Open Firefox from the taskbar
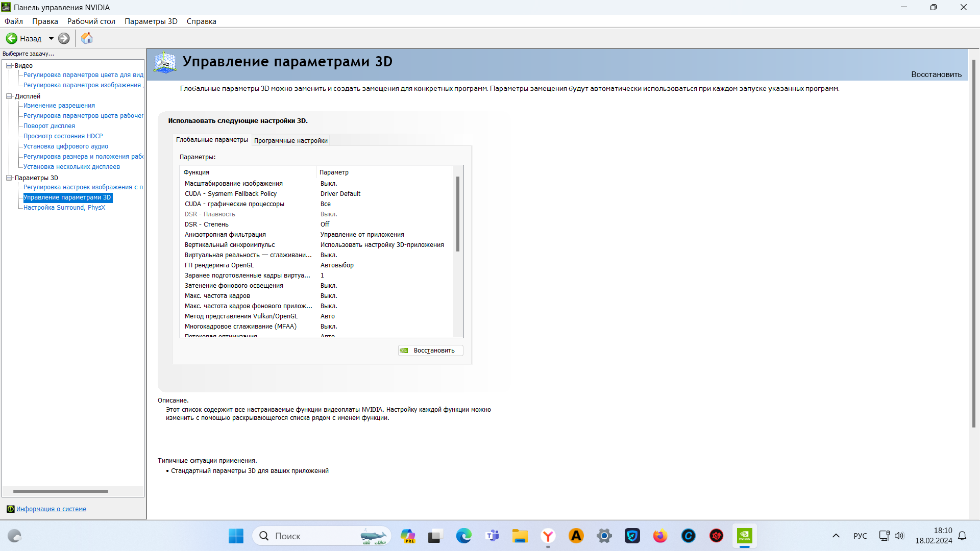The height and width of the screenshot is (551, 980). [x=660, y=536]
